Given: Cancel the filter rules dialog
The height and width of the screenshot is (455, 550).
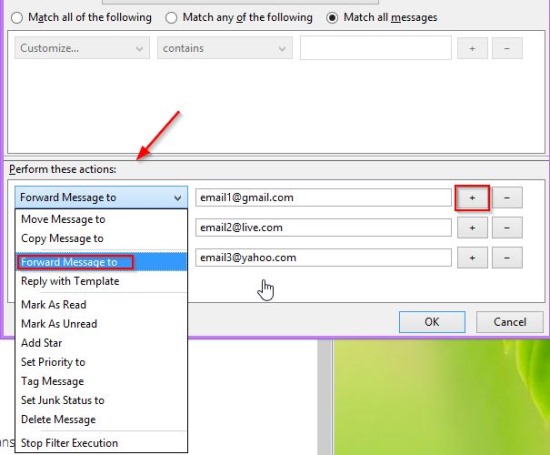Looking at the screenshot, I should point(510,322).
